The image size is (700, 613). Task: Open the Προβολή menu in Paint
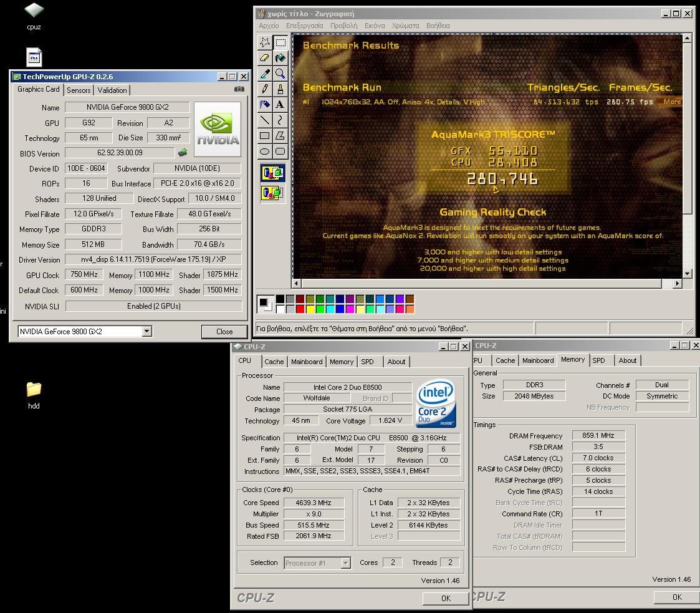pos(343,26)
